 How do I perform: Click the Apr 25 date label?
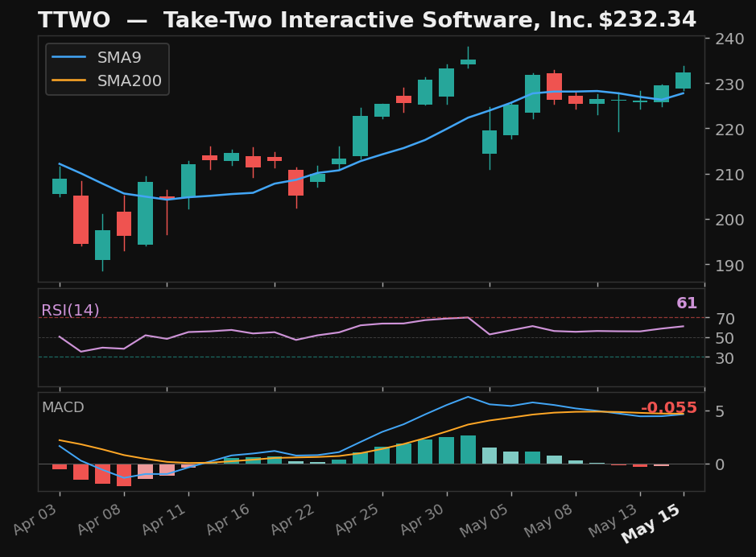click(x=357, y=520)
